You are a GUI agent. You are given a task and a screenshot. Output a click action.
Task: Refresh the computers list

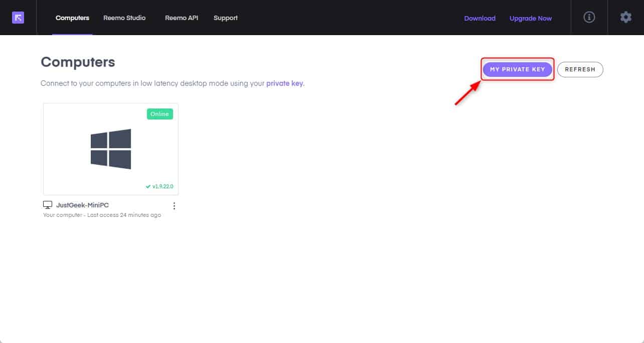(580, 69)
